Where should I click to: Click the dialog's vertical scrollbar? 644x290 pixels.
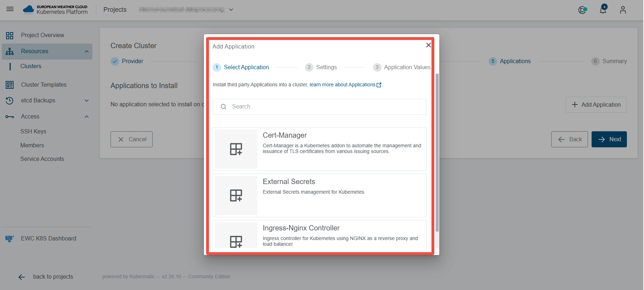437,153
